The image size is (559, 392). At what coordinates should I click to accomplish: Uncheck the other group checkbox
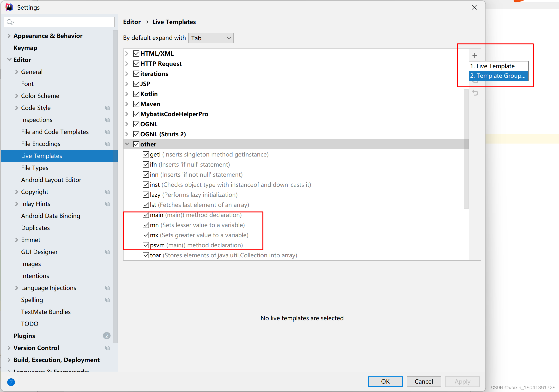pos(136,144)
